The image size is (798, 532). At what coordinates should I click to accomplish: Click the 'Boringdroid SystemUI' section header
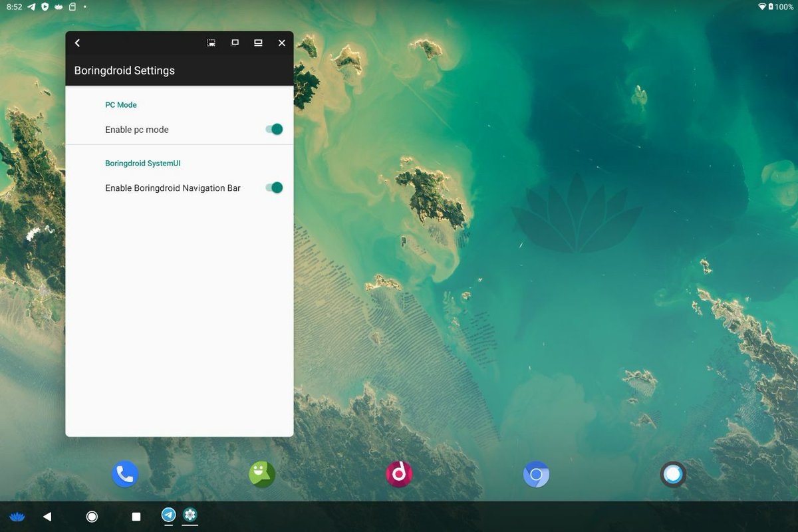[143, 164]
